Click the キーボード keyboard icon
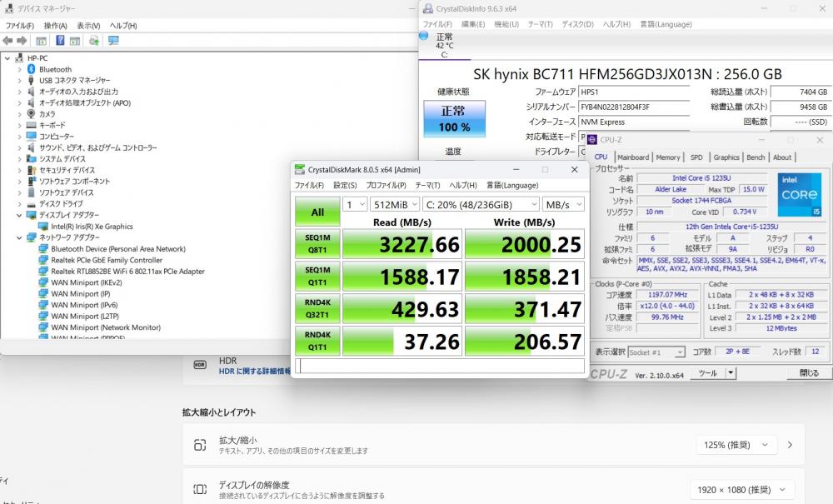Viewport: 833px width, 504px height. click(32, 125)
